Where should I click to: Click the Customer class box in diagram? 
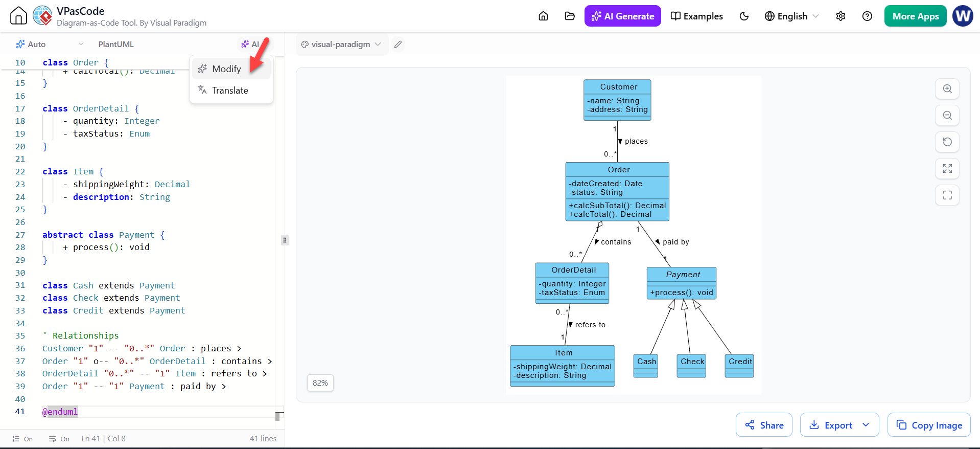click(x=617, y=100)
